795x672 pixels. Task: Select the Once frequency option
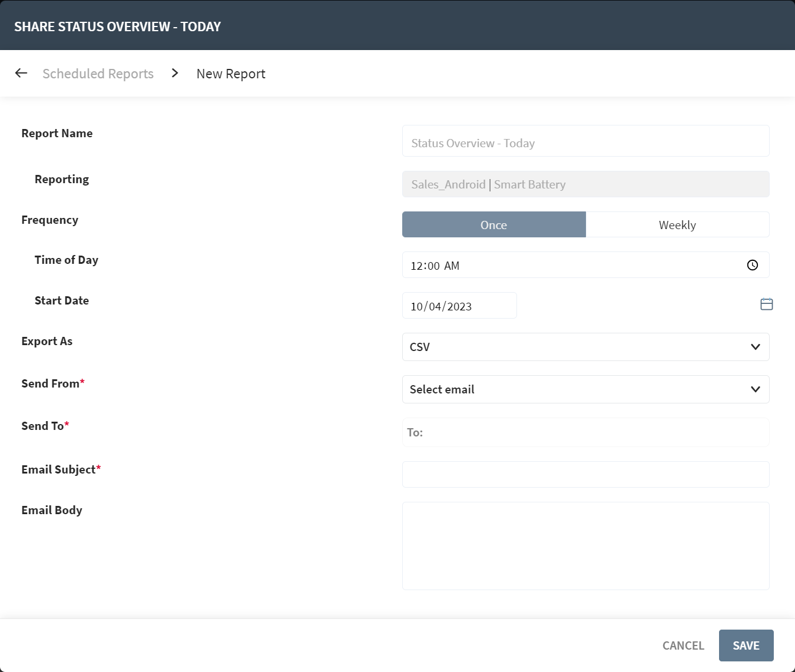click(x=493, y=224)
